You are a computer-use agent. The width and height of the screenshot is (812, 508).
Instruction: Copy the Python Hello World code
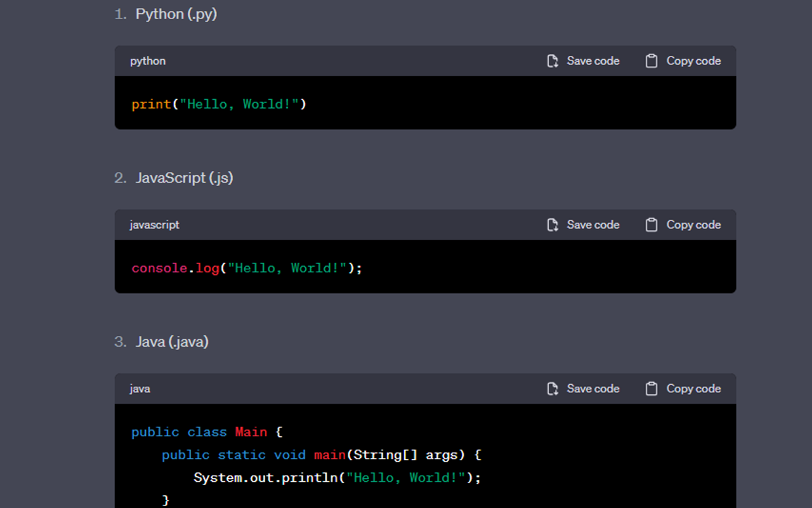684,60
